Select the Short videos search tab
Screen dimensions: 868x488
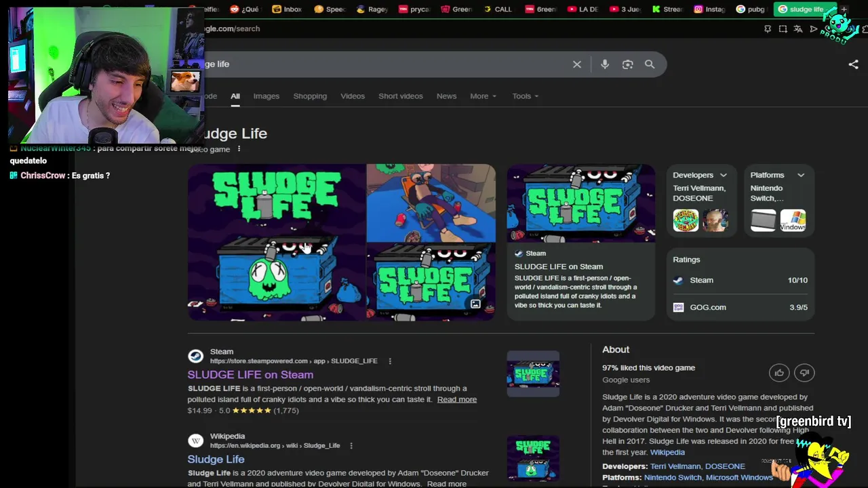click(x=401, y=96)
